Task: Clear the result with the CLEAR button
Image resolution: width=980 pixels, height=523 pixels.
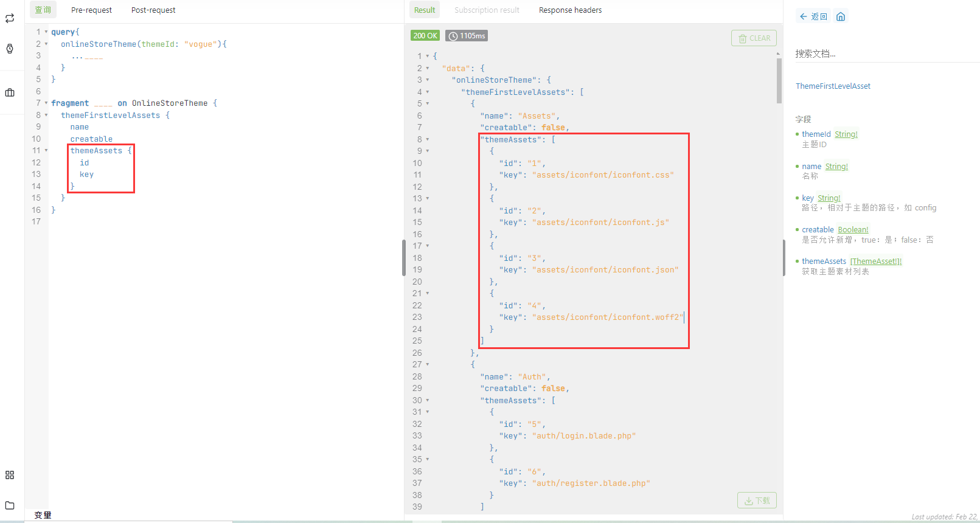Action: [x=754, y=38]
